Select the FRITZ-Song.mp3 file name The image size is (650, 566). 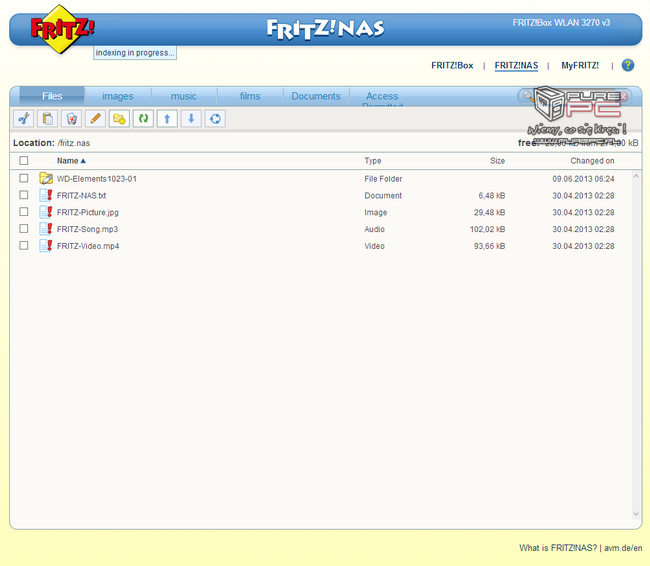click(x=87, y=229)
